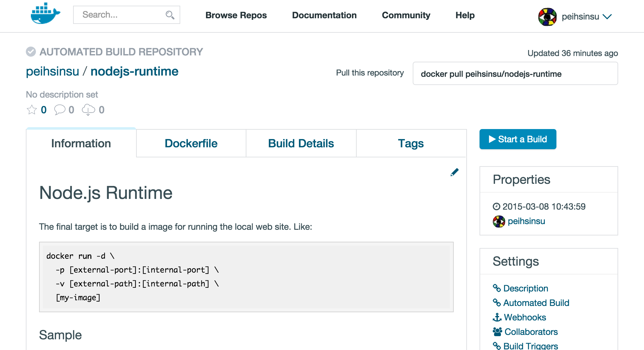Open the Documentation menu item

(x=324, y=15)
